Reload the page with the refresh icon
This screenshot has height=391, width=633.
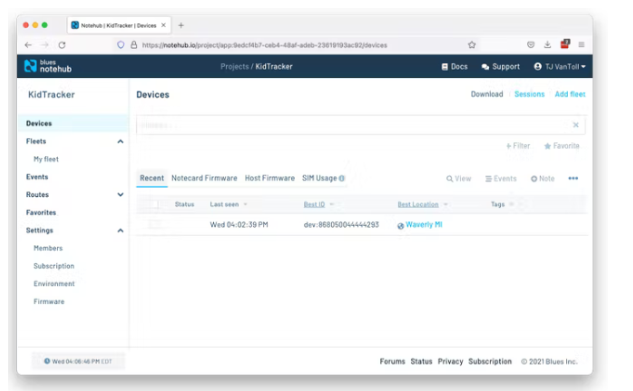tap(62, 45)
